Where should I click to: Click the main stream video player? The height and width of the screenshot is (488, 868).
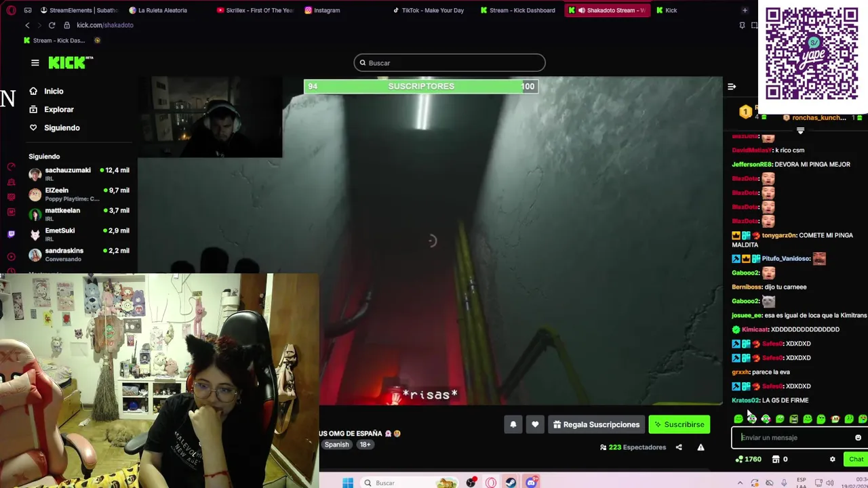click(x=431, y=241)
